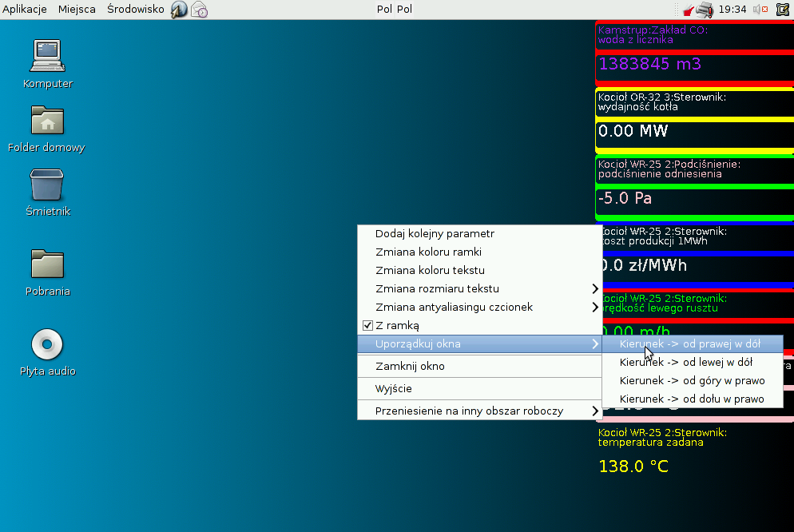Click the 0.00 MW value
The width and height of the screenshot is (794, 532).
pos(633,131)
